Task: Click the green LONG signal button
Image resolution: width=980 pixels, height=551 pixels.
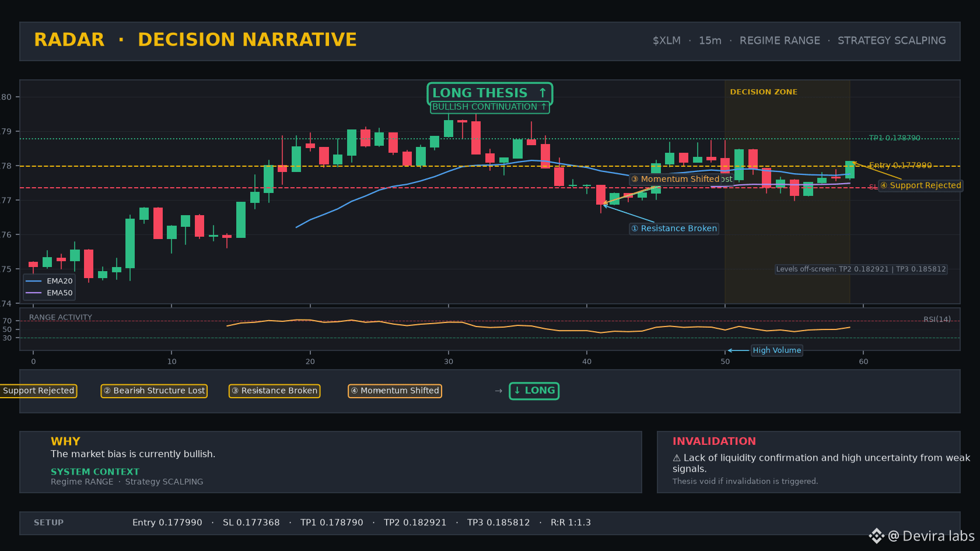Action: click(534, 391)
